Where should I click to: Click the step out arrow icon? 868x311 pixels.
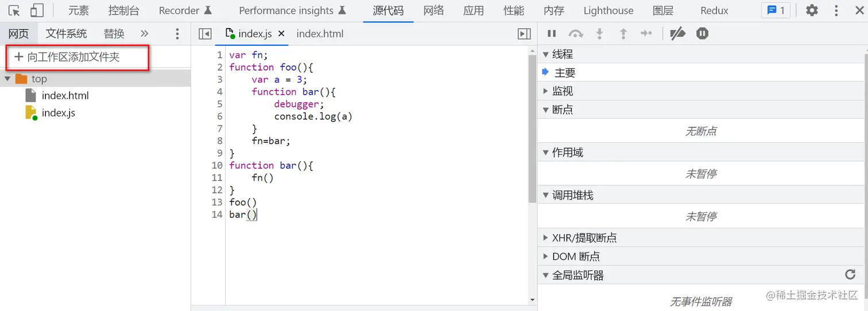623,34
